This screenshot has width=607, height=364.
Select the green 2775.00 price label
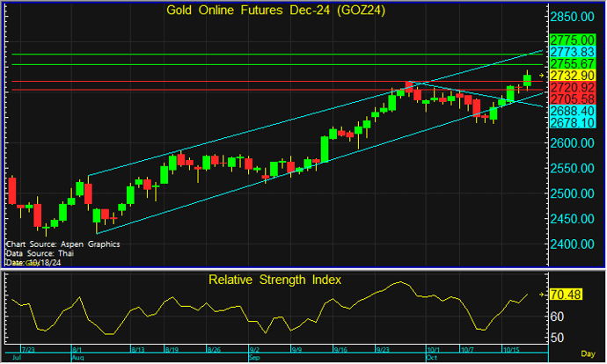coord(573,40)
